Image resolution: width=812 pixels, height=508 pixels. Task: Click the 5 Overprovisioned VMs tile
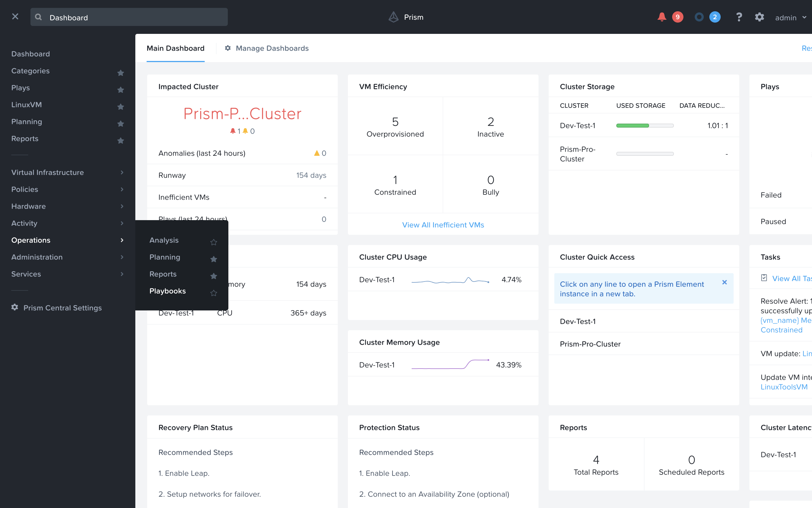point(395,126)
